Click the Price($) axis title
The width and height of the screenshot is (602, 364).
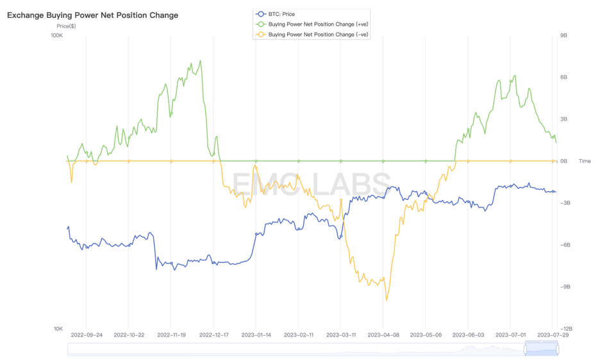click(x=66, y=26)
